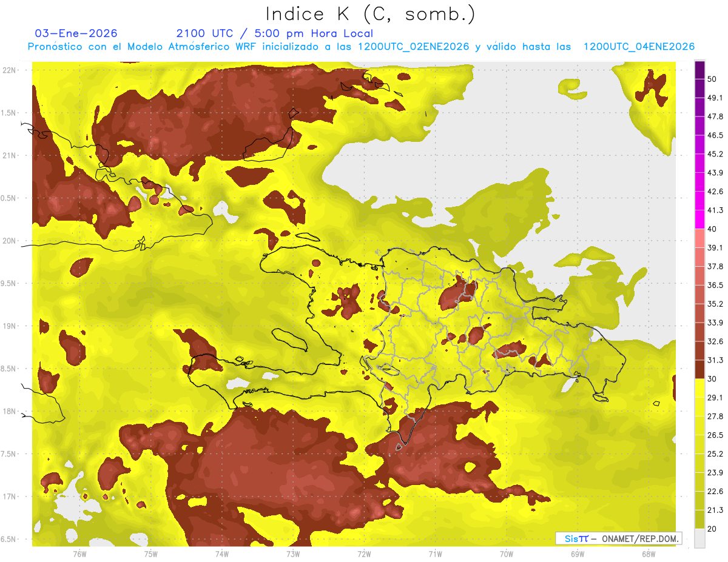Click the 71W longitude label
Screen dimensions: 728x562
click(435, 554)
